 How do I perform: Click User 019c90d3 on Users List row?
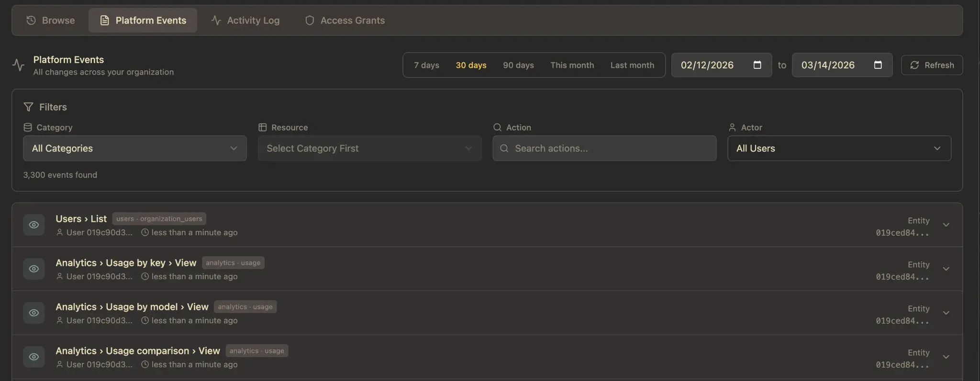(99, 232)
